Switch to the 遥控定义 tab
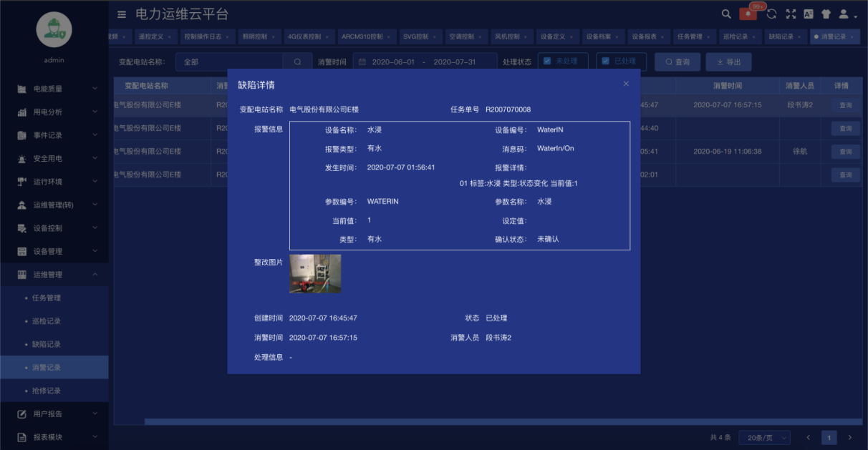The image size is (868, 450). click(x=155, y=36)
